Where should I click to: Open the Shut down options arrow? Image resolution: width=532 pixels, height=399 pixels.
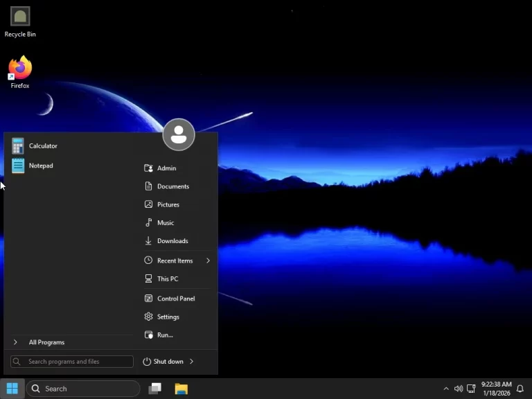click(x=192, y=362)
